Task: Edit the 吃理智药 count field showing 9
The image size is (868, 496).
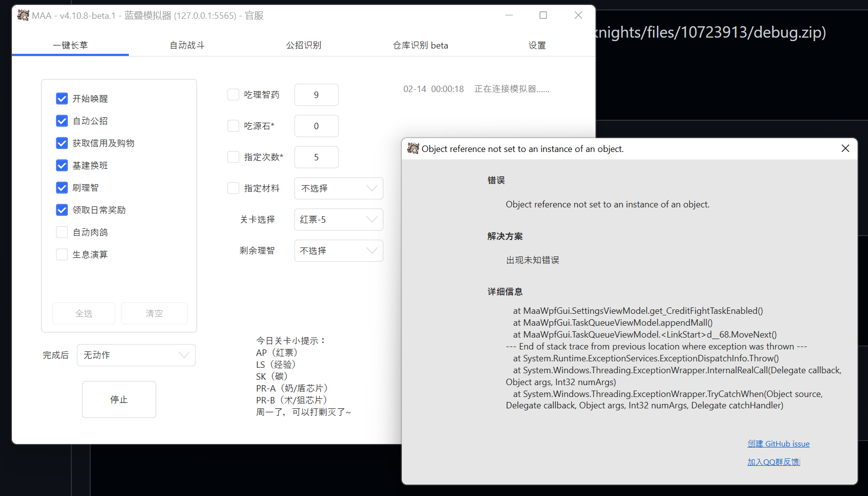Action: [316, 95]
